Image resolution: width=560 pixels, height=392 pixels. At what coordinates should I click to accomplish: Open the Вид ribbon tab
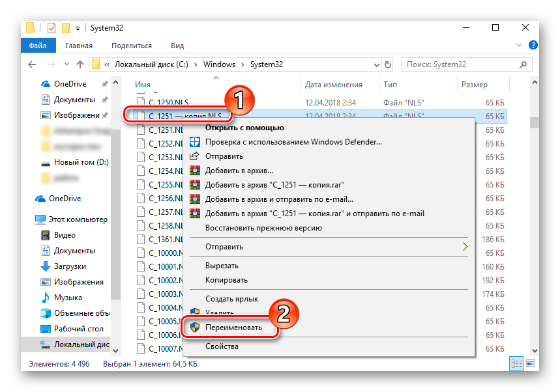(177, 46)
